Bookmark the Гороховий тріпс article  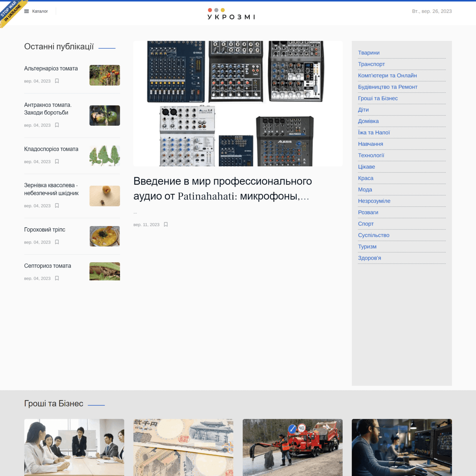click(57, 242)
